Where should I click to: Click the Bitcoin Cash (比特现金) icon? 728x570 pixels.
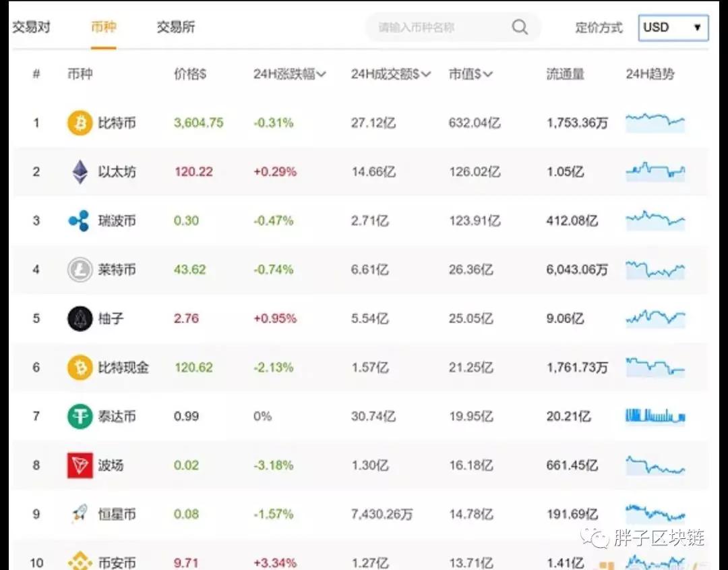[80, 368]
